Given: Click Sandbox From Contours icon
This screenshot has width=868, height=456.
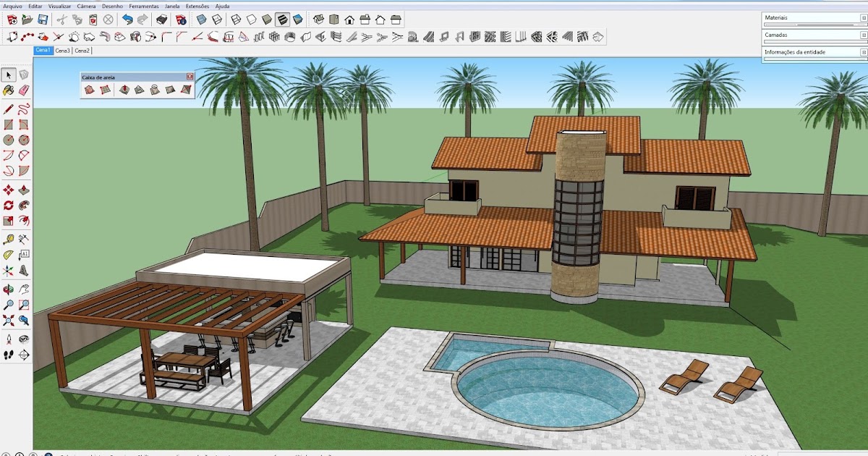Looking at the screenshot, I should coord(89,90).
